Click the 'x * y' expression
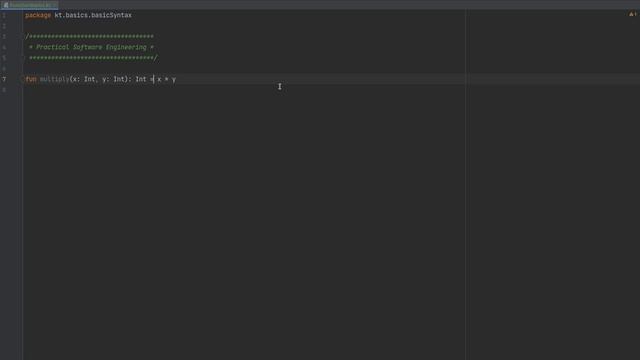 [167, 79]
